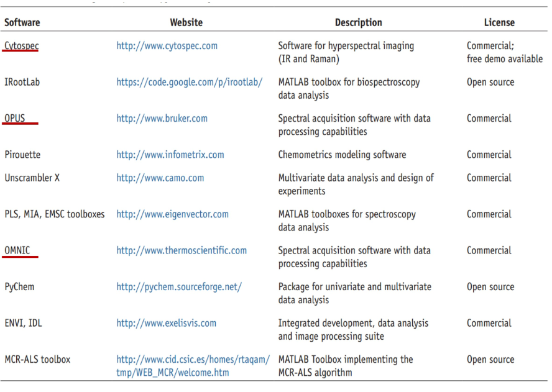
Task: Click the code.google.com irootlab link
Action: click(x=189, y=82)
